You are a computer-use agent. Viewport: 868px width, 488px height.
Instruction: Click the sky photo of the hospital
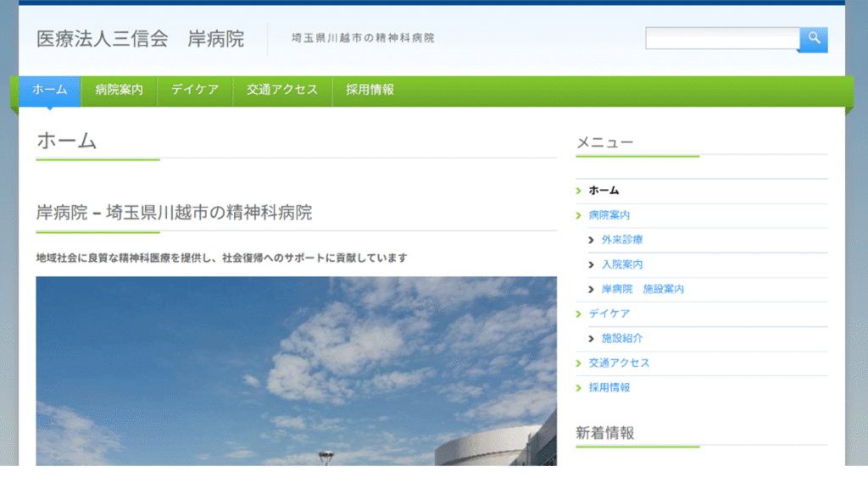[296, 371]
